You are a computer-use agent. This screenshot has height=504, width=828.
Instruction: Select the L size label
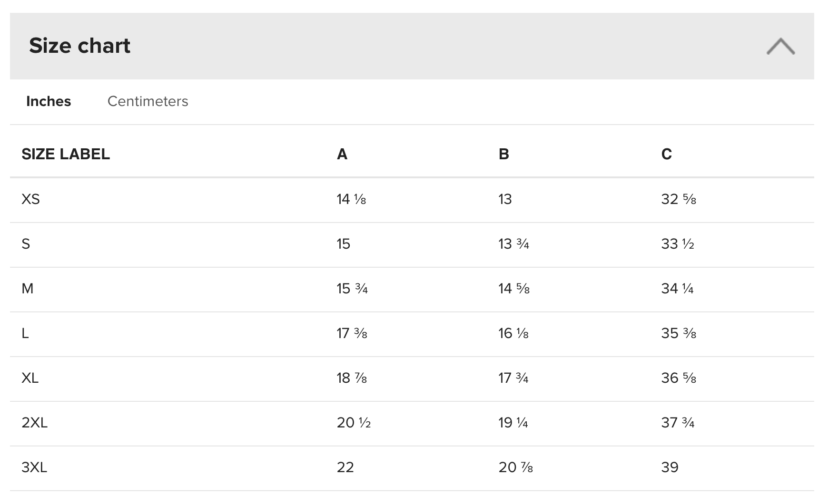tap(25, 333)
